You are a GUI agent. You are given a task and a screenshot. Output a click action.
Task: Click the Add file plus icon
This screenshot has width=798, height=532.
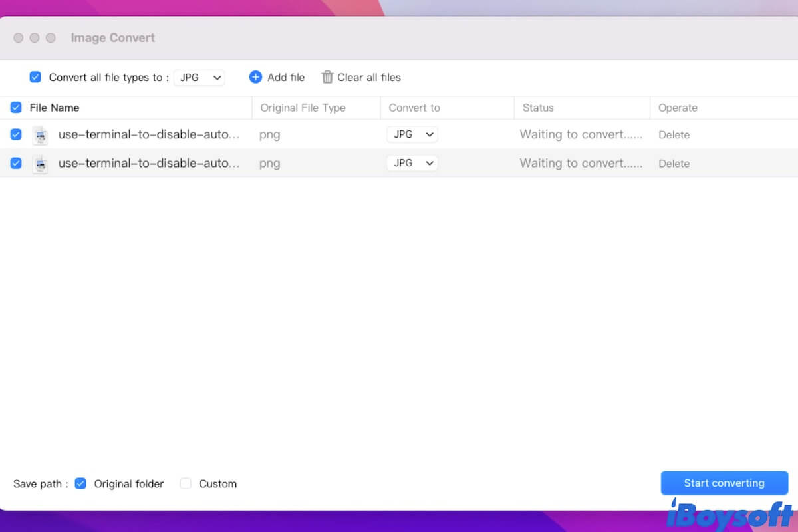click(x=255, y=77)
